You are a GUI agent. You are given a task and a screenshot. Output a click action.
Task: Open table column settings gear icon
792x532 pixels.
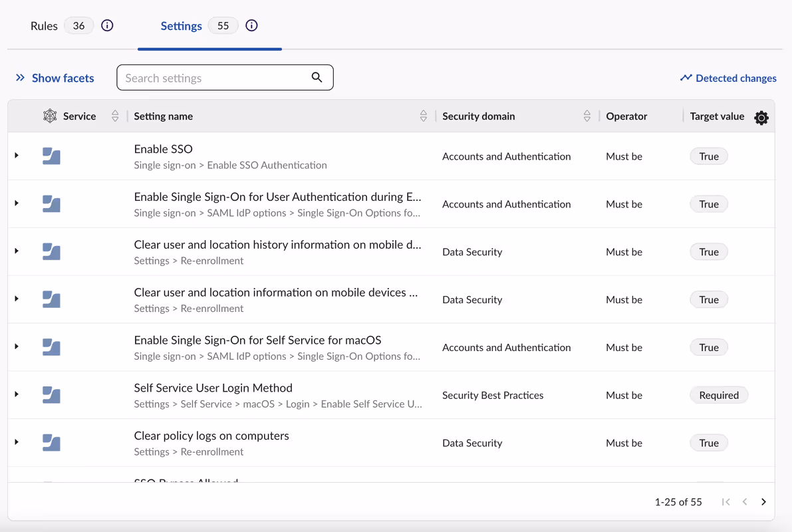tap(761, 118)
